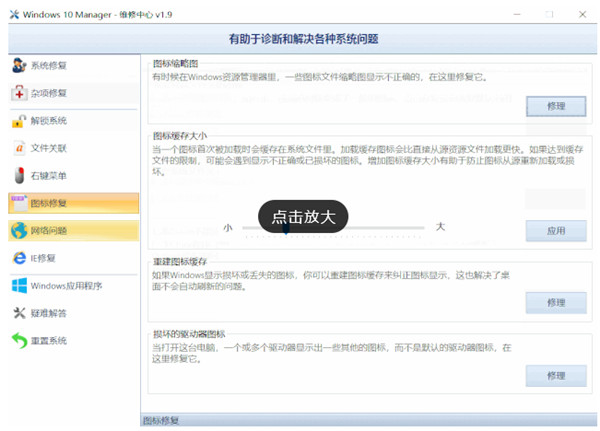600x431 pixels.
Task: Click 修理 for 图标缩略图
Action: pyautogui.click(x=556, y=106)
